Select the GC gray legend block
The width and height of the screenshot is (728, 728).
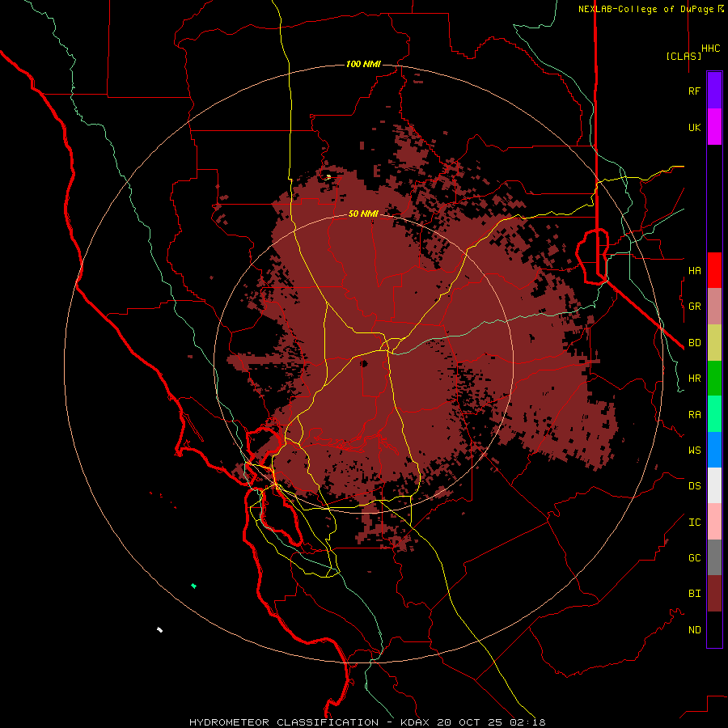click(x=714, y=557)
